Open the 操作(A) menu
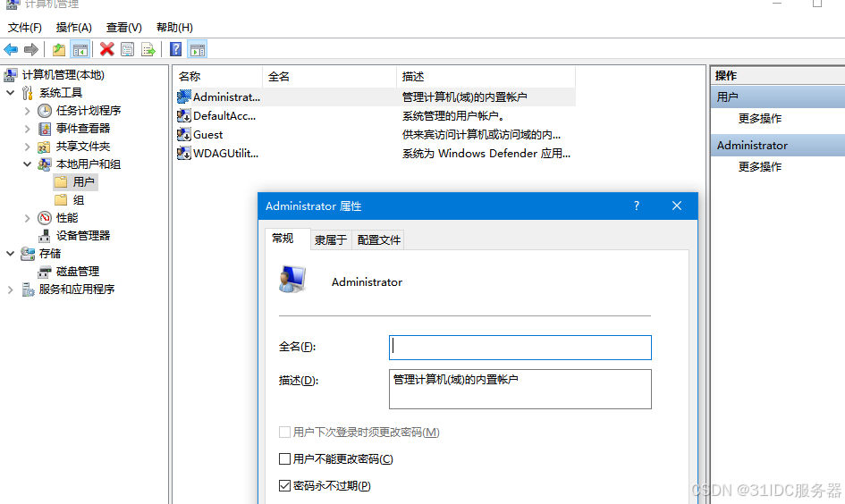845x504 pixels. click(73, 28)
